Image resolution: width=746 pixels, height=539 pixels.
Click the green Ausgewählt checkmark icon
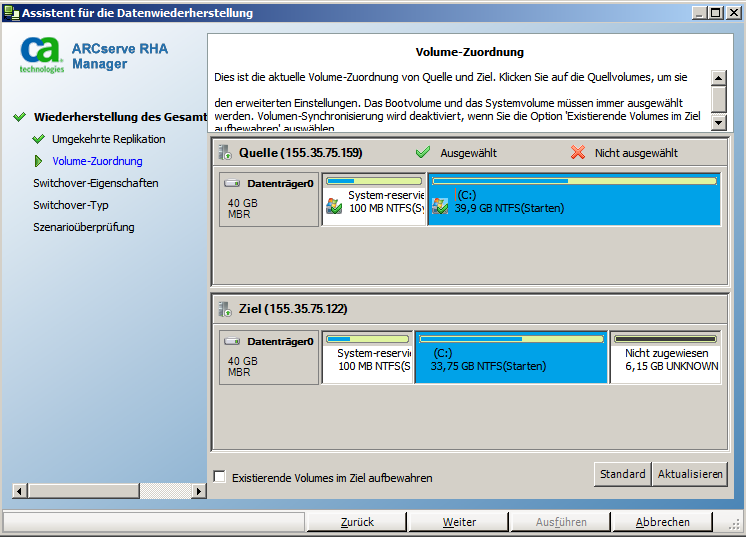422,152
